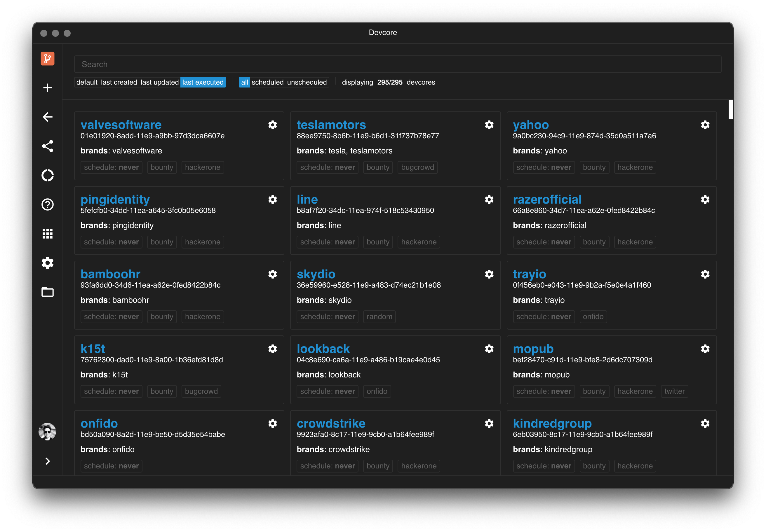Click the settings gear icon in sidebar

coord(48,263)
